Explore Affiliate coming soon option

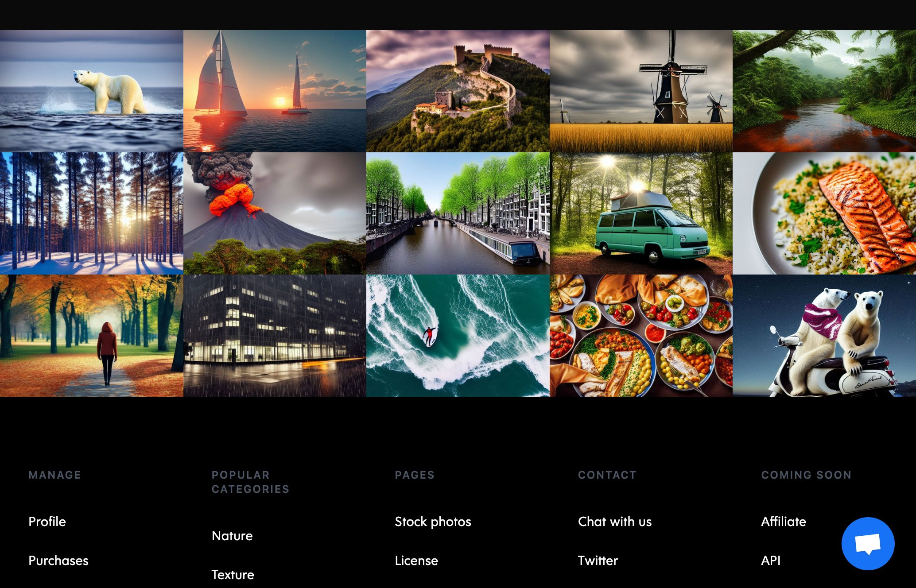click(784, 521)
